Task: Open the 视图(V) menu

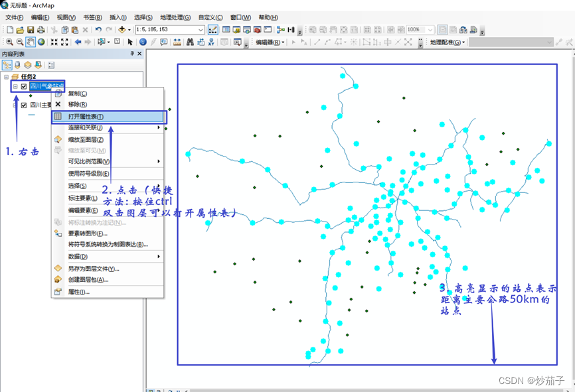Action: 66,18
